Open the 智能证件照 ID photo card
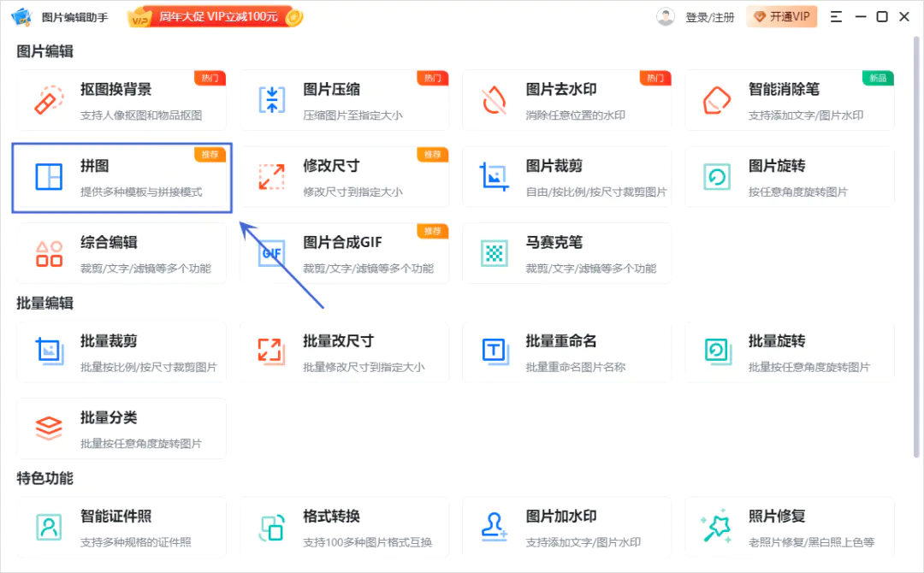 tap(121, 526)
